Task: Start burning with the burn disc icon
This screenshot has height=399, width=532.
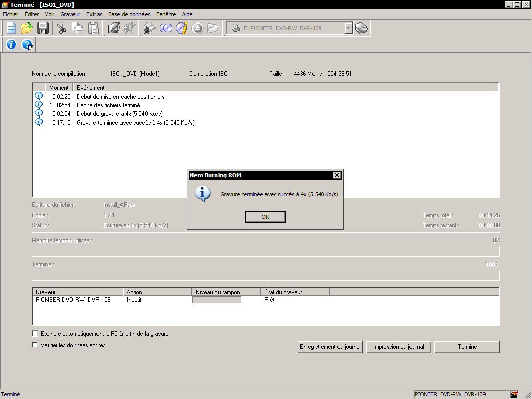Action: [x=149, y=28]
